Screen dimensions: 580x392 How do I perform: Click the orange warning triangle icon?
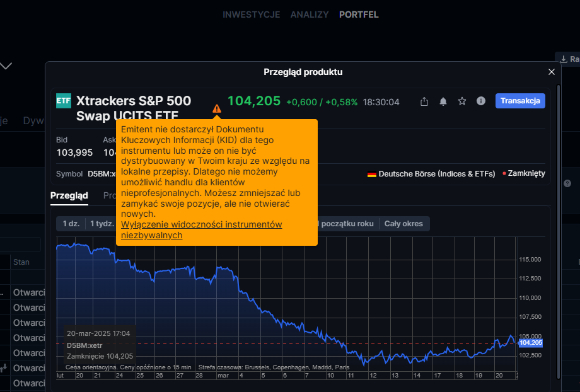click(217, 108)
